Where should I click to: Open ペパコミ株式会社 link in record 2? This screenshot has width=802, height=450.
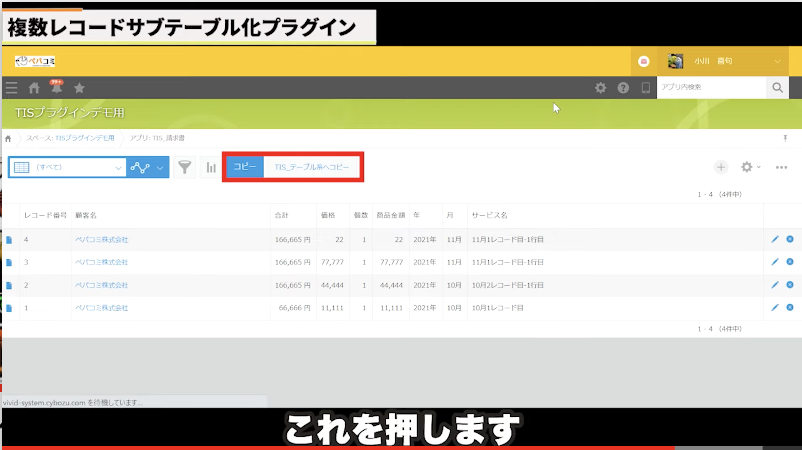[x=101, y=285]
